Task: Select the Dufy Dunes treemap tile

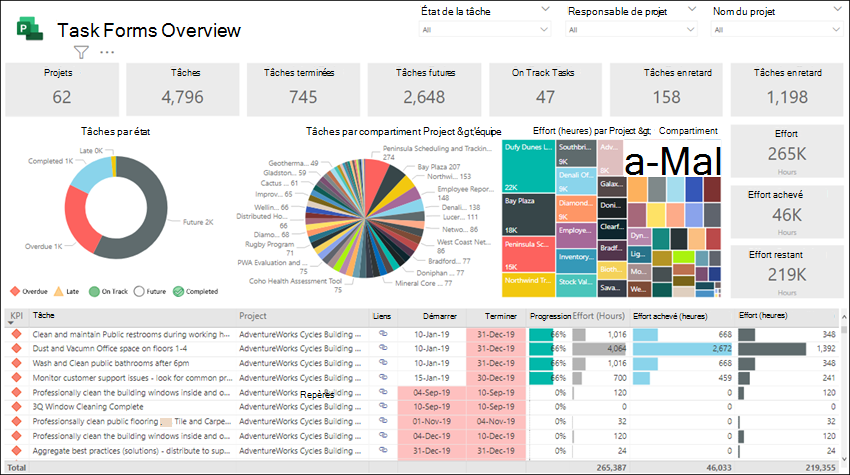Action: 528,167
